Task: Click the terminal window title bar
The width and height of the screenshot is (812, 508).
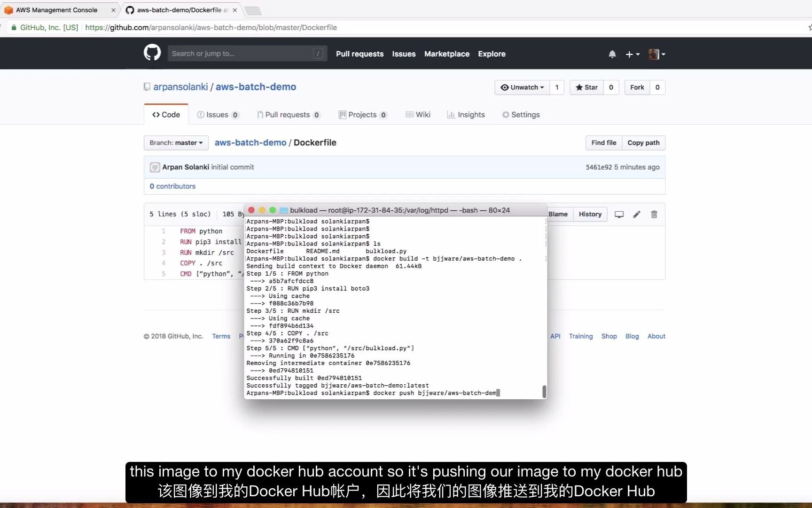Action: 395,210
